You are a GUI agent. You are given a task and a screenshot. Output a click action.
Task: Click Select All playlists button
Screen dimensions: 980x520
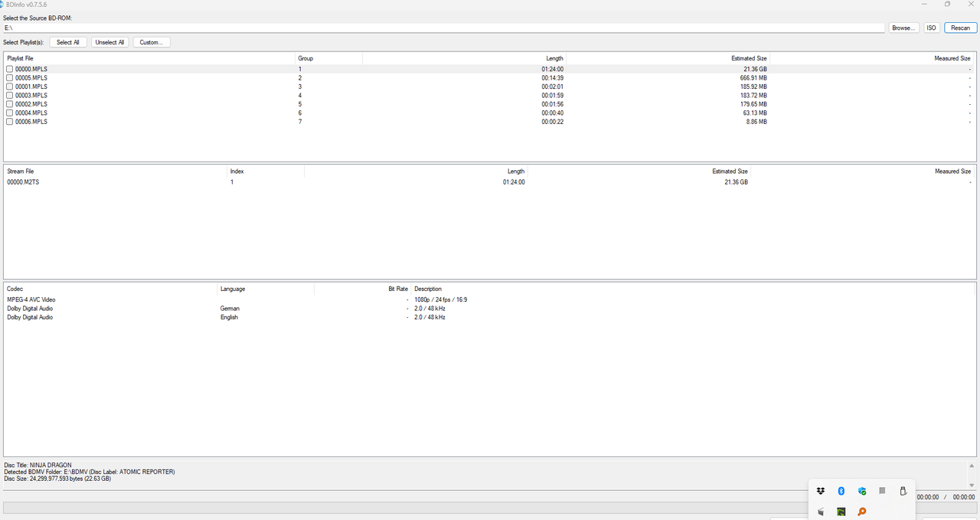click(68, 42)
